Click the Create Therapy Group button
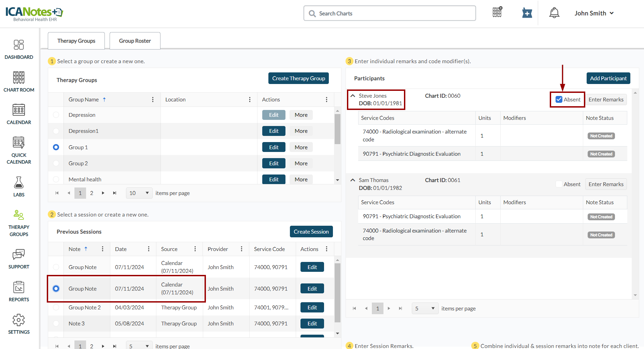The height and width of the screenshot is (349, 644). click(298, 79)
